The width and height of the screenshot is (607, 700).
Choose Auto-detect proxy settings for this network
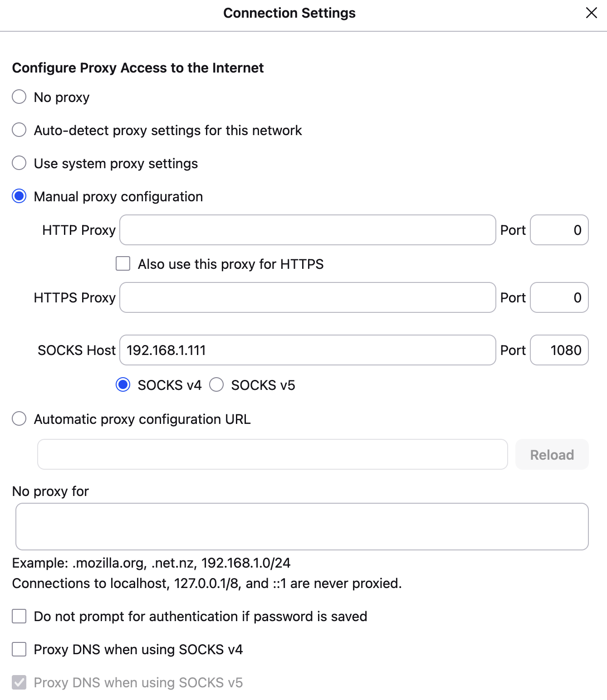pyautogui.click(x=19, y=130)
